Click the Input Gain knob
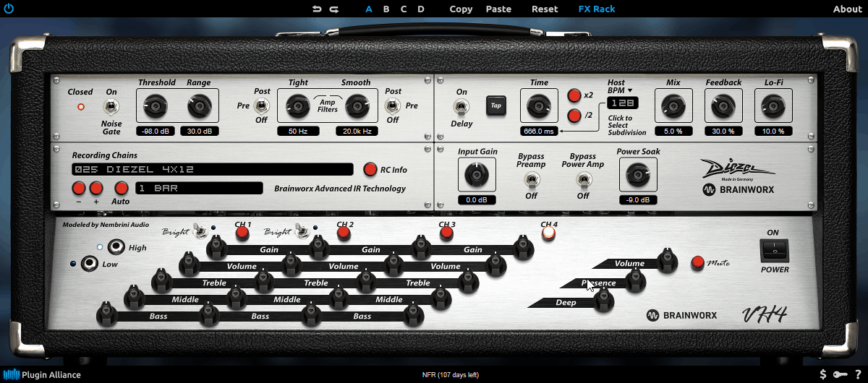Screen dimensions: 868x383 coord(477,173)
